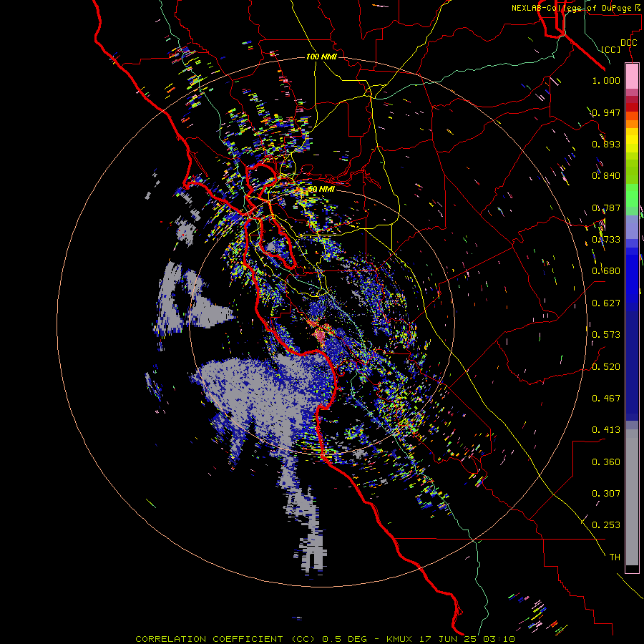Click the 0.893 legend value
Image resolution: width=644 pixels, height=644 pixels.
click(x=606, y=144)
